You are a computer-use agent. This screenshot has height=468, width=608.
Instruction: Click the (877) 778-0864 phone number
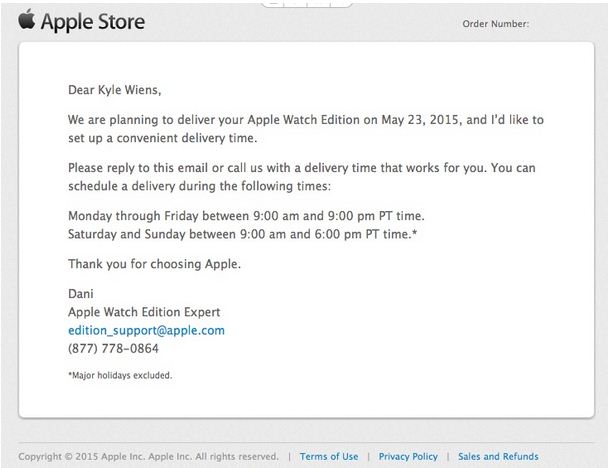coord(113,348)
